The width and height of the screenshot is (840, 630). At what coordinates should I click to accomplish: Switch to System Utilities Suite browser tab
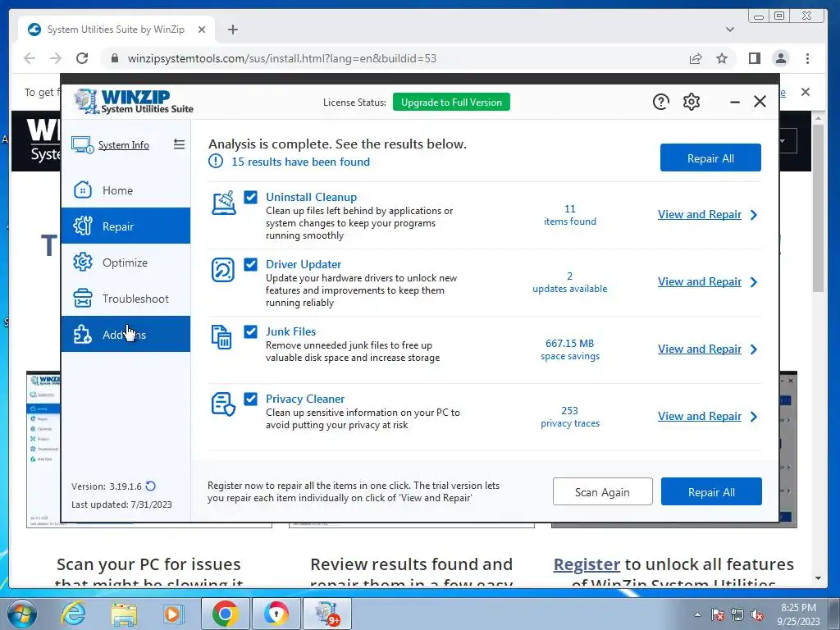(116, 30)
